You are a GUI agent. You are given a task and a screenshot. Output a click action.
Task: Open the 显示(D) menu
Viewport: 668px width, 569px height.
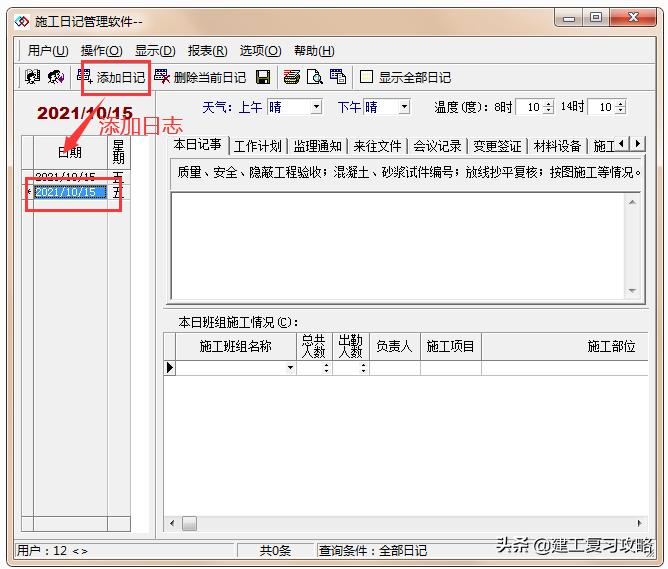point(155,51)
